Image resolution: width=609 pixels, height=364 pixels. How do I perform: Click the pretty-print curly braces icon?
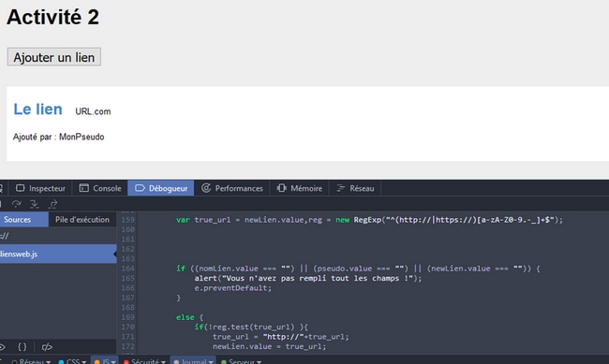pyautogui.click(x=22, y=346)
